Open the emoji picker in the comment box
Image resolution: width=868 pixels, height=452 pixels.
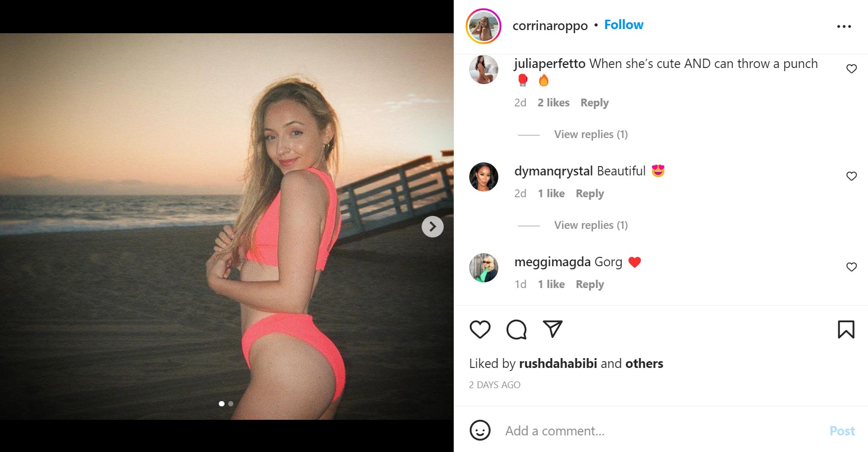coord(481,430)
